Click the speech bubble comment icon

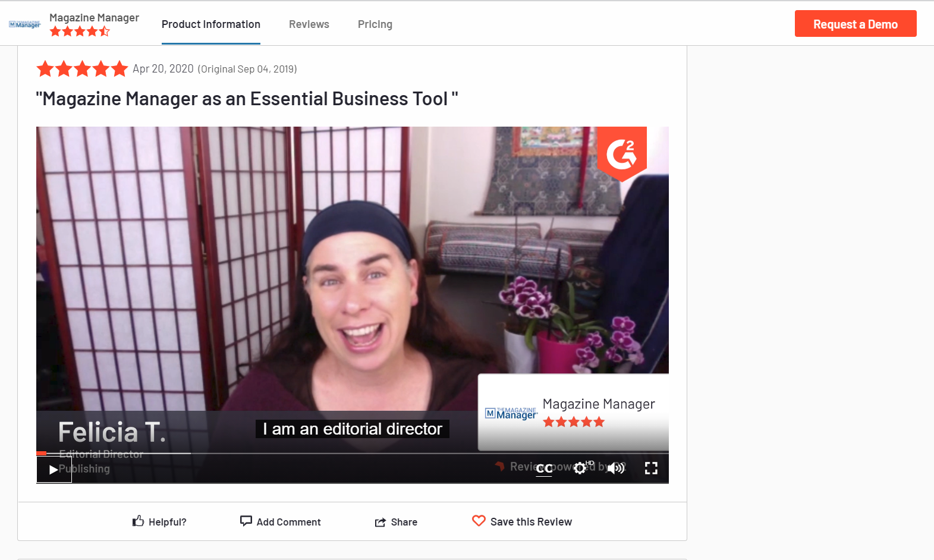pos(246,521)
